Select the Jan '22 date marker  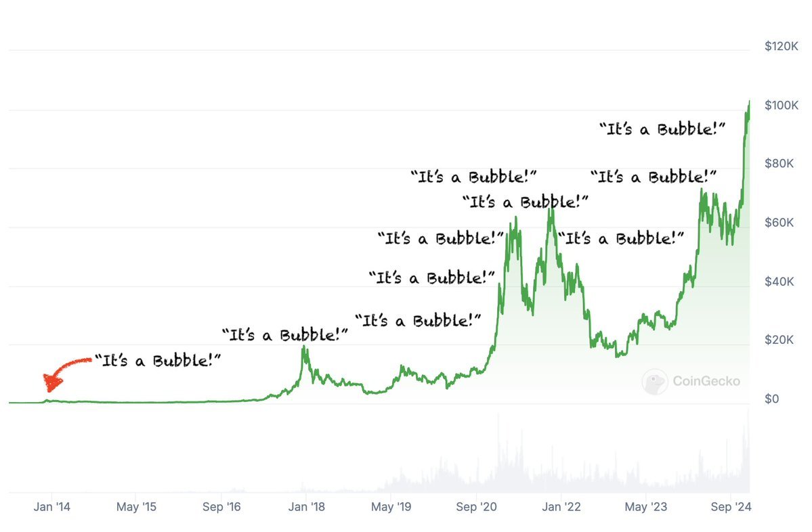click(561, 507)
